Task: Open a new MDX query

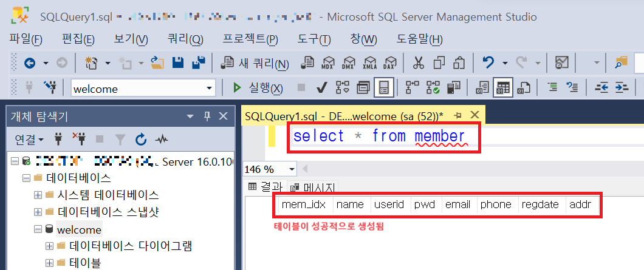Action: [327, 62]
